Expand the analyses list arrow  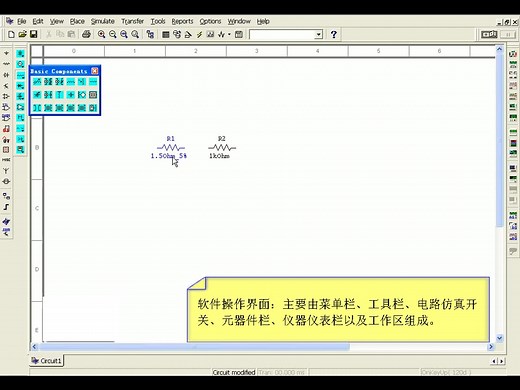pos(229,34)
